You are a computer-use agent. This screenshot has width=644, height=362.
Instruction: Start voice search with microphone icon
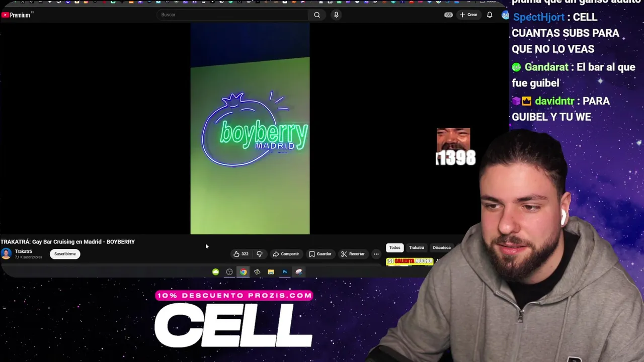[336, 15]
